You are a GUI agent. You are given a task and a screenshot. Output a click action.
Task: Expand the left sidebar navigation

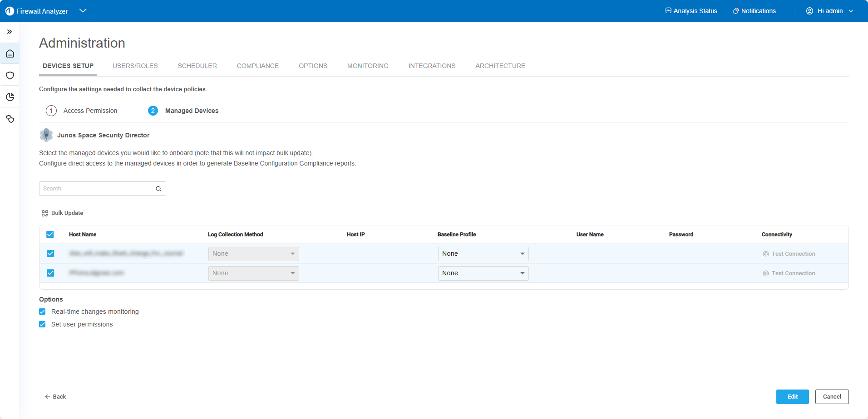10,32
